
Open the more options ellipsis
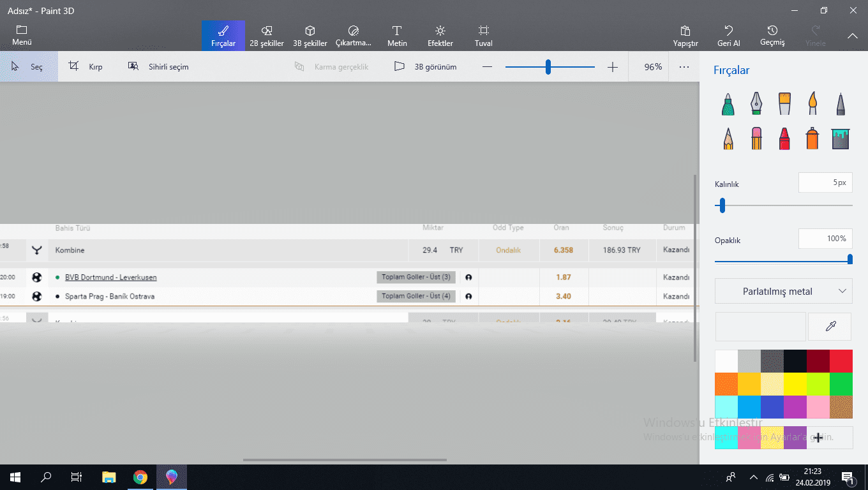pyautogui.click(x=684, y=66)
